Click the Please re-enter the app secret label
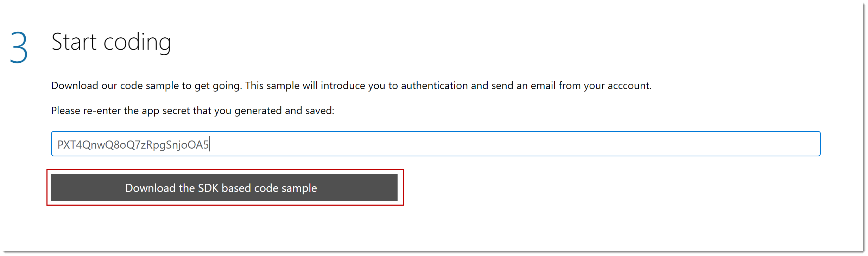Viewport: 868px width, 256px height. coord(192,111)
